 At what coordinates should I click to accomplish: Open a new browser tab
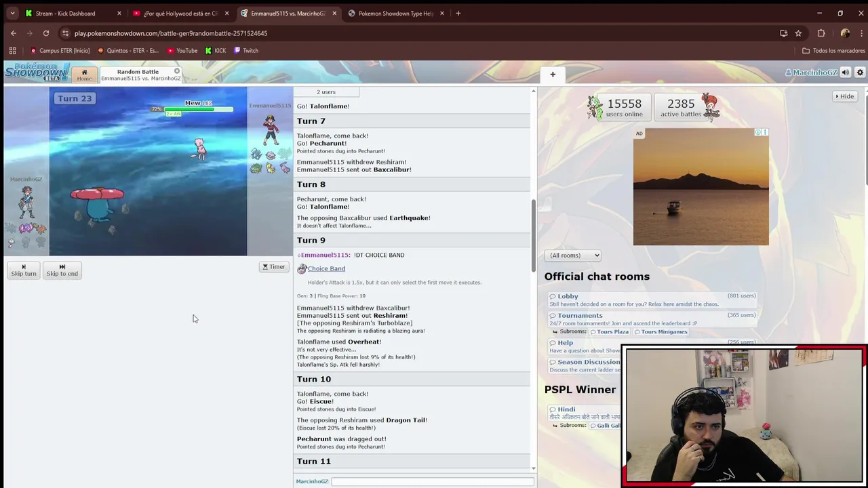click(458, 14)
